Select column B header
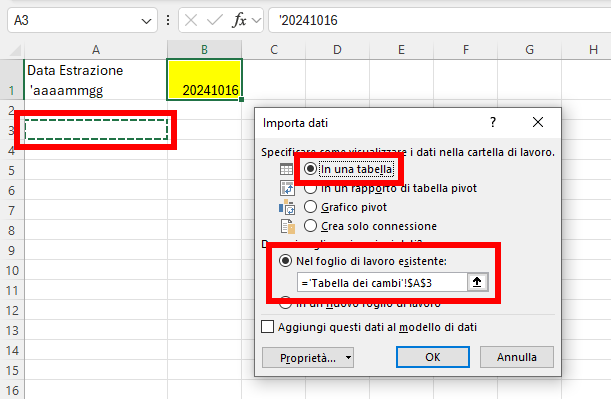The width and height of the screenshot is (611, 399). pos(204,50)
